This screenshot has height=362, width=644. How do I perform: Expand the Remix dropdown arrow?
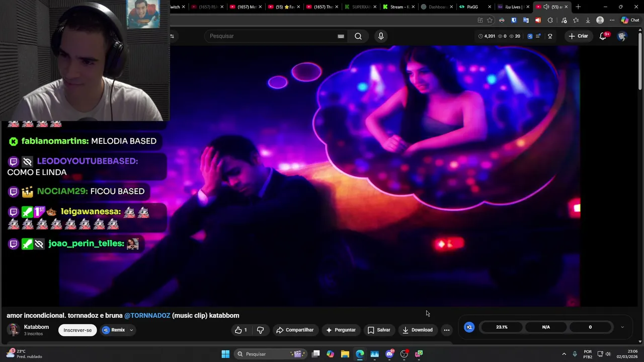tap(131, 330)
